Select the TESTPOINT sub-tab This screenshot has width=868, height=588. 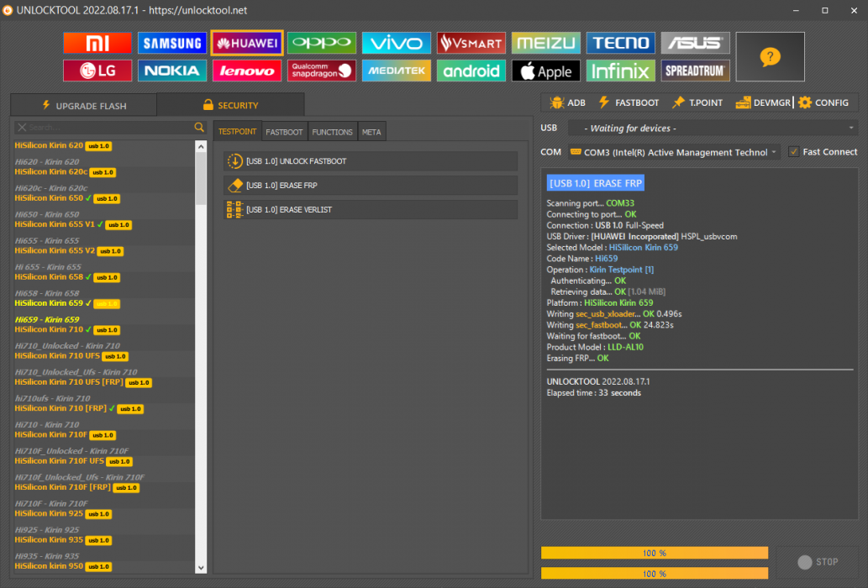[238, 132]
